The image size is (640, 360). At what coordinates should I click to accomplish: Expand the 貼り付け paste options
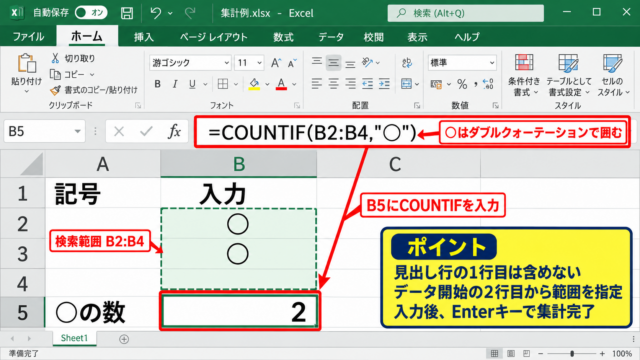pyautogui.click(x=27, y=91)
